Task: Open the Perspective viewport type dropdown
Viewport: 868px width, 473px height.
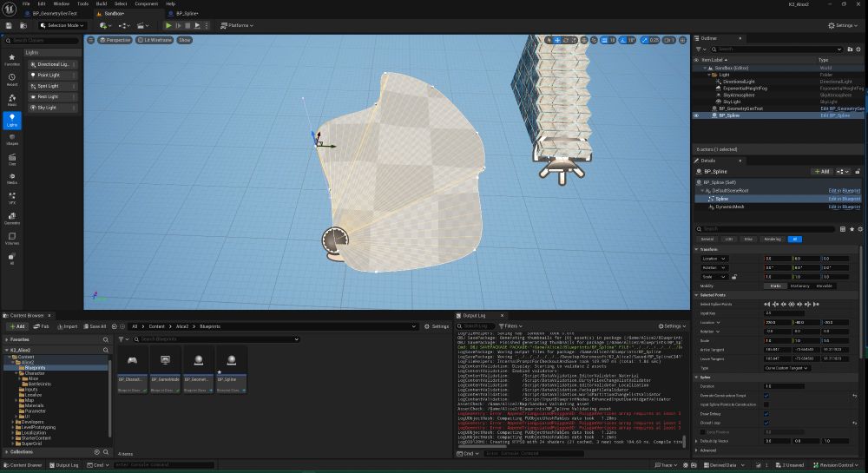Action: coord(115,40)
